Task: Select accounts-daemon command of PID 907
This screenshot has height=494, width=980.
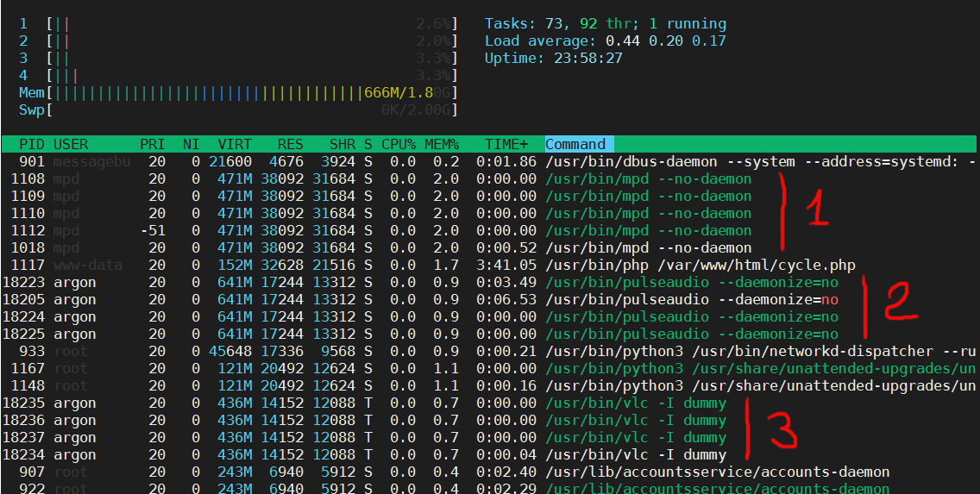Action: [x=717, y=472]
